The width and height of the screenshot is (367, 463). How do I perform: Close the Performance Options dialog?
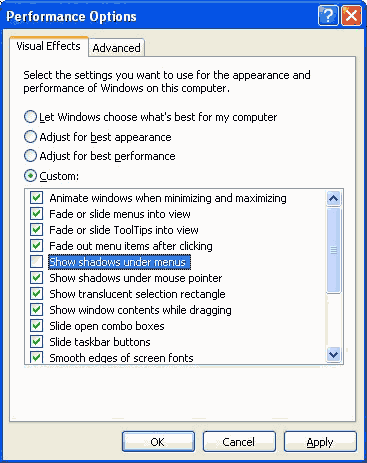coord(351,15)
